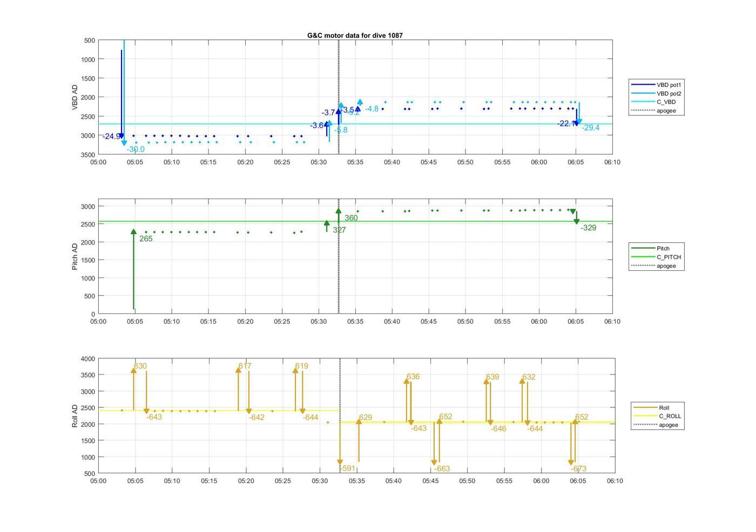Click the "-663" roll move label
Viewport: 756px width, 532px height.
(442, 469)
